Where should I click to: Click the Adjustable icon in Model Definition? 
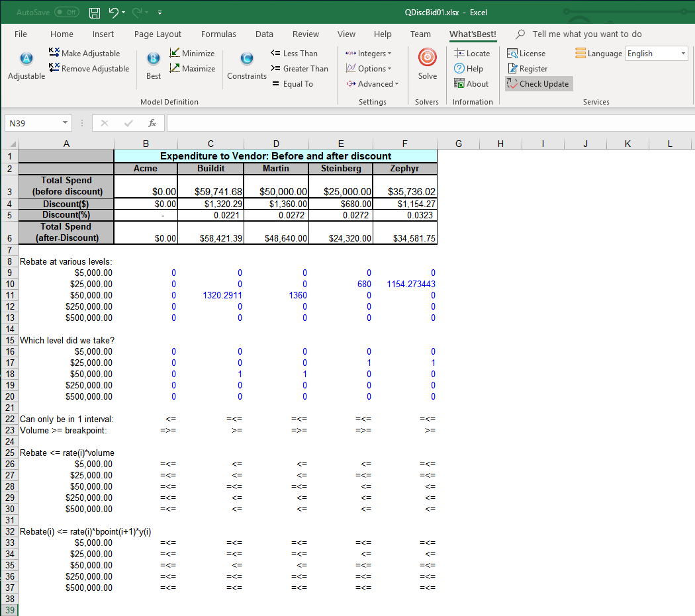[x=26, y=59]
